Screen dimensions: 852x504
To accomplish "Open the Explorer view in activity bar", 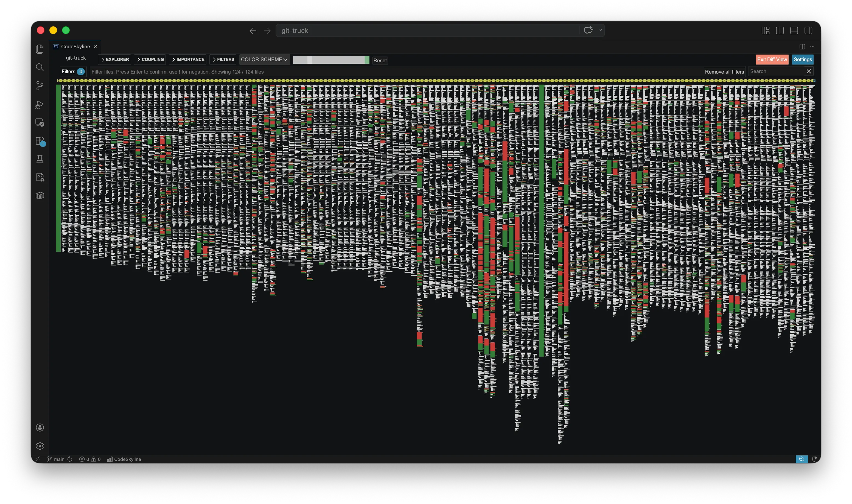I will coord(40,49).
